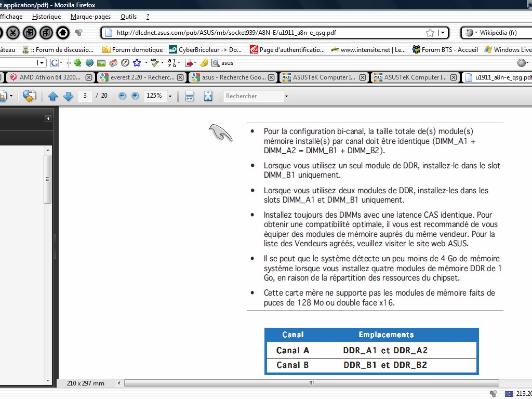532x399 pixels.
Task: Go to next PDF page with down arrow
Action: point(68,96)
